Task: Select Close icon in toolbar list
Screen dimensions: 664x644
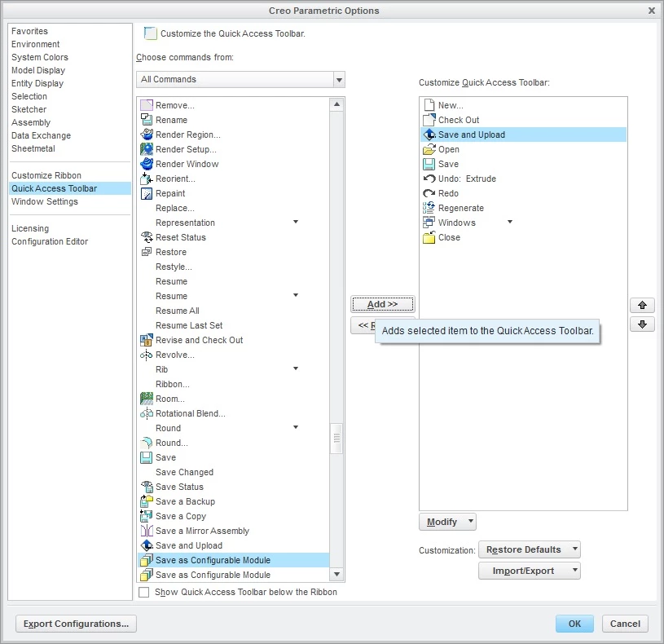Action: point(429,237)
